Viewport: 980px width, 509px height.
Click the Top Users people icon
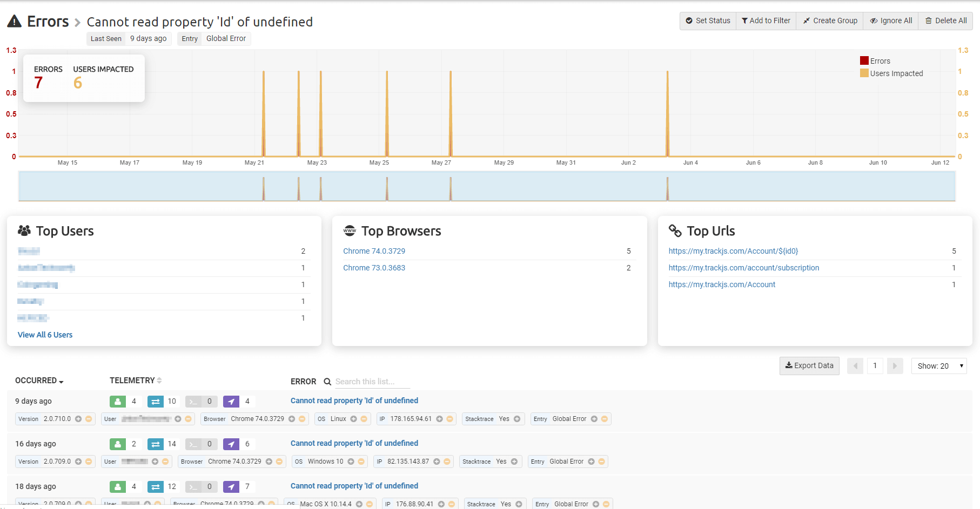pos(24,231)
